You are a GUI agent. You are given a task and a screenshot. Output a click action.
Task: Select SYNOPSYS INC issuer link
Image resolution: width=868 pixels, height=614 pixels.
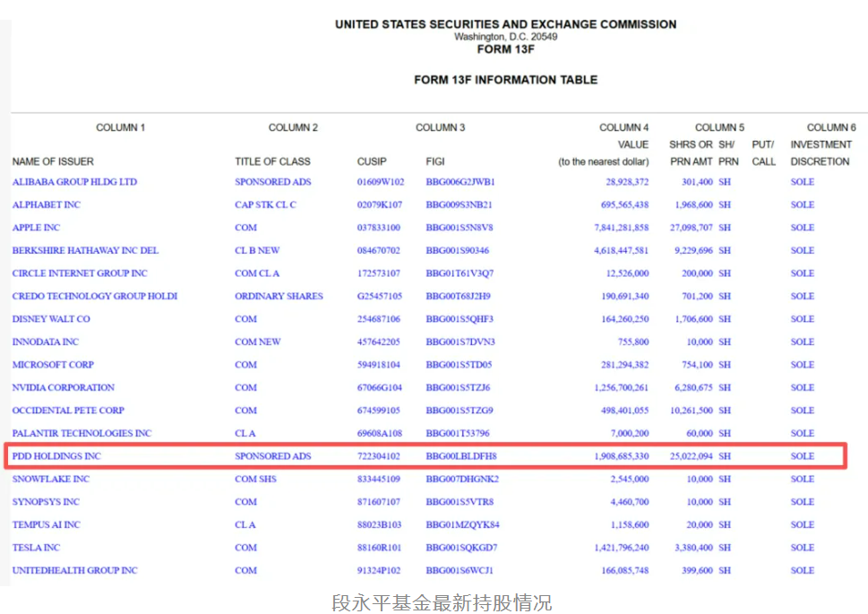click(46, 501)
